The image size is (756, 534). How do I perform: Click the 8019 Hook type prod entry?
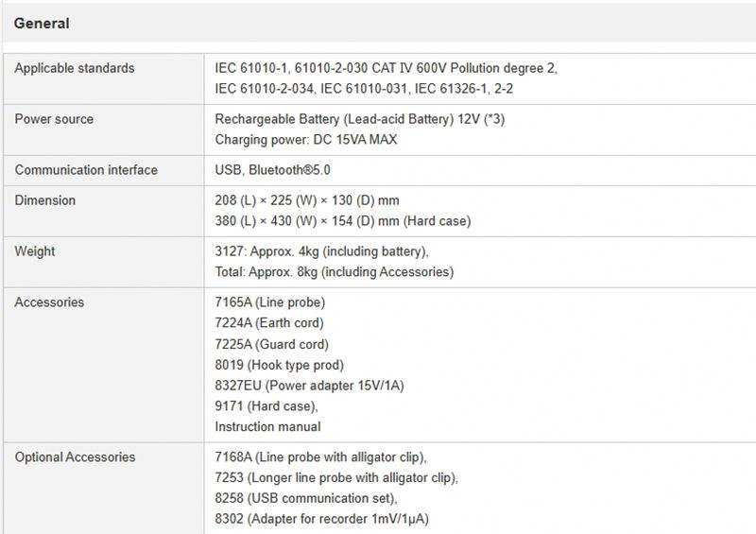coord(280,365)
